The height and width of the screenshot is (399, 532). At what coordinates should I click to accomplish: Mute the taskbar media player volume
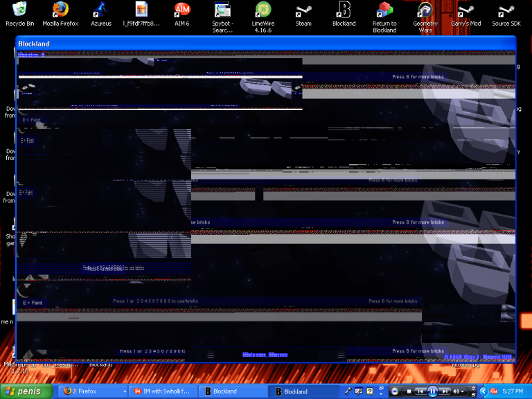[456, 391]
